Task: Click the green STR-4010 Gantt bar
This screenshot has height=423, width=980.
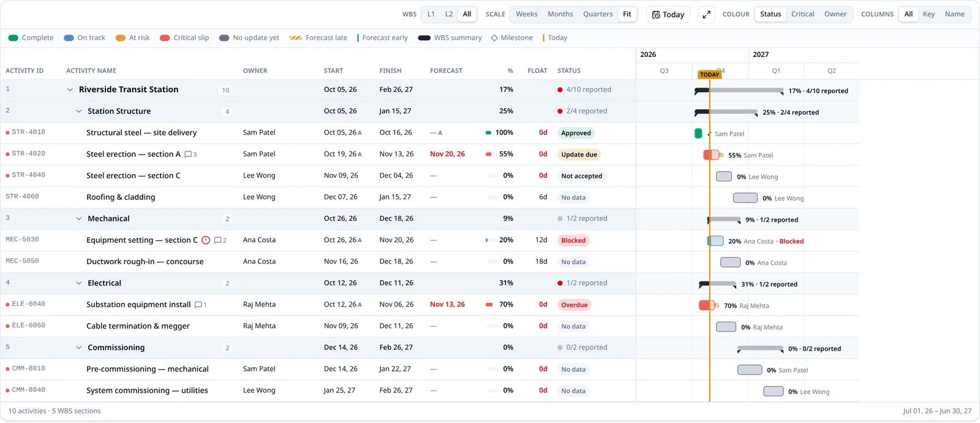Action: click(698, 134)
